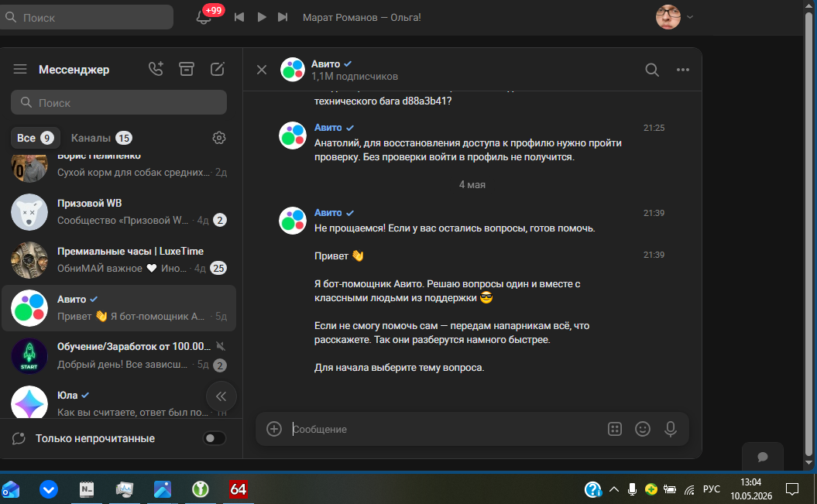Skip to next track in player
The height and width of the screenshot is (504, 817).
click(283, 17)
